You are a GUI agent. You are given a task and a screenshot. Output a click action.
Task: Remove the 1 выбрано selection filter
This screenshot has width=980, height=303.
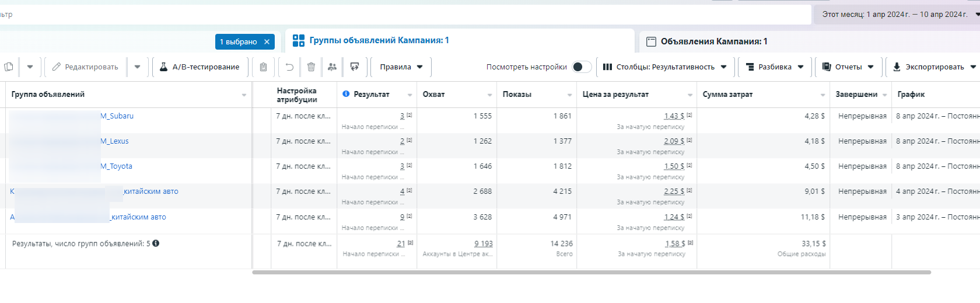267,42
